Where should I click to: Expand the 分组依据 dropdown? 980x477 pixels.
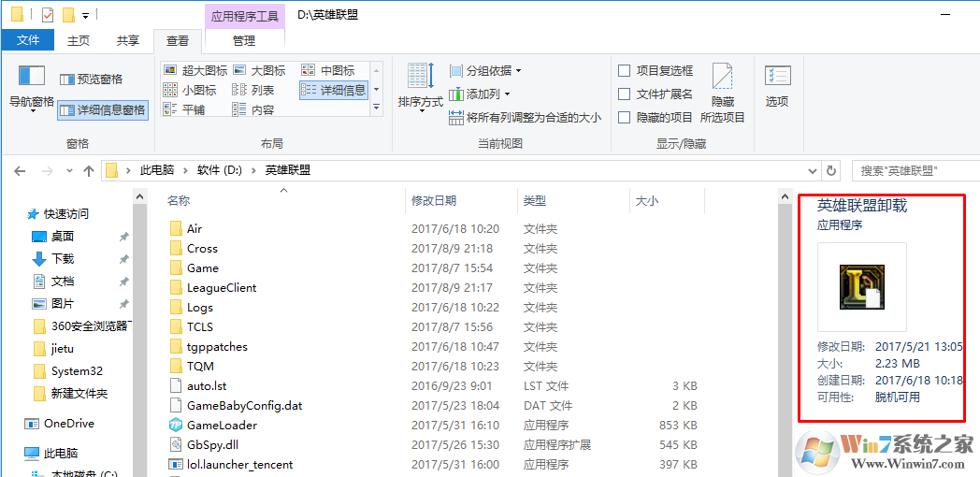pos(485,71)
